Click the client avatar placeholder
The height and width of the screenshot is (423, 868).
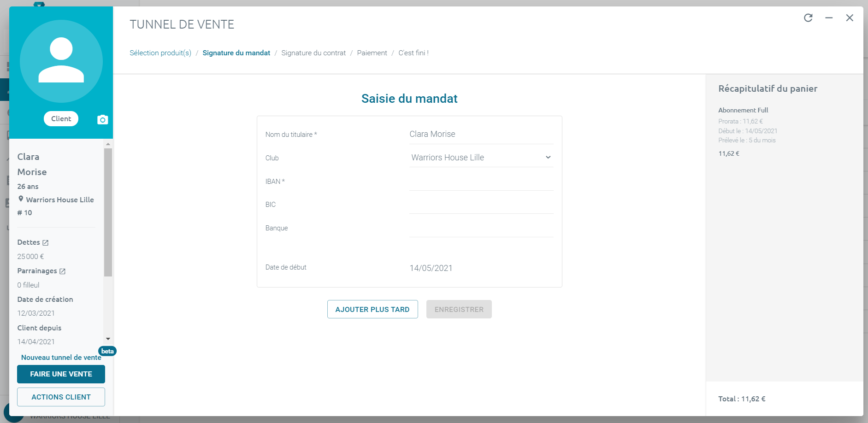[x=61, y=61]
